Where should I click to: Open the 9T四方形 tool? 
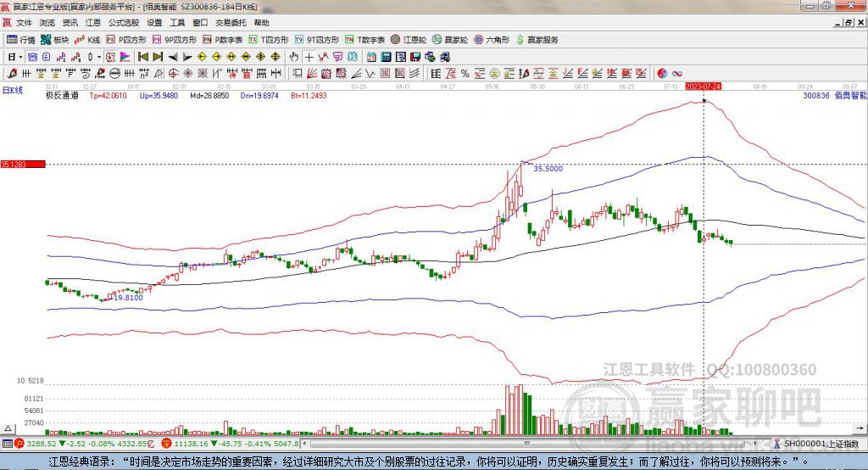click(317, 40)
